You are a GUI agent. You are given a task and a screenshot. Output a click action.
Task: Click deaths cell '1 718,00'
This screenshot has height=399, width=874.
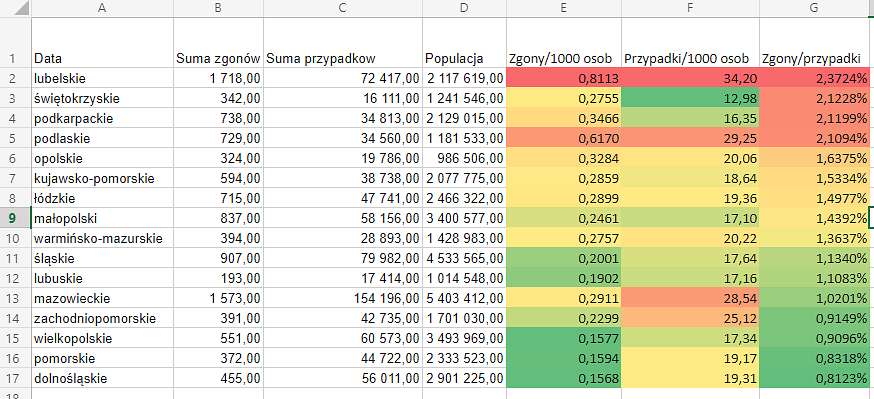click(218, 78)
